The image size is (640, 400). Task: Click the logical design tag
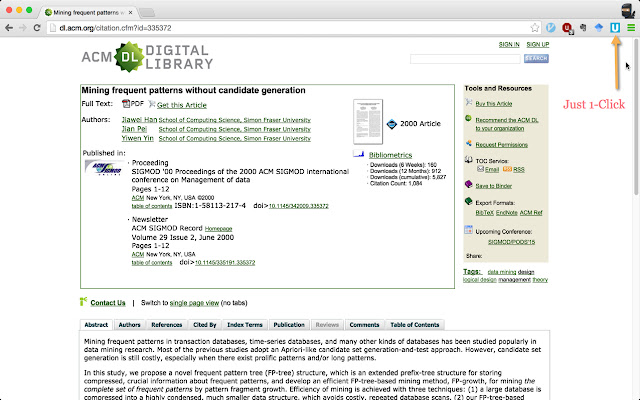tap(480, 280)
